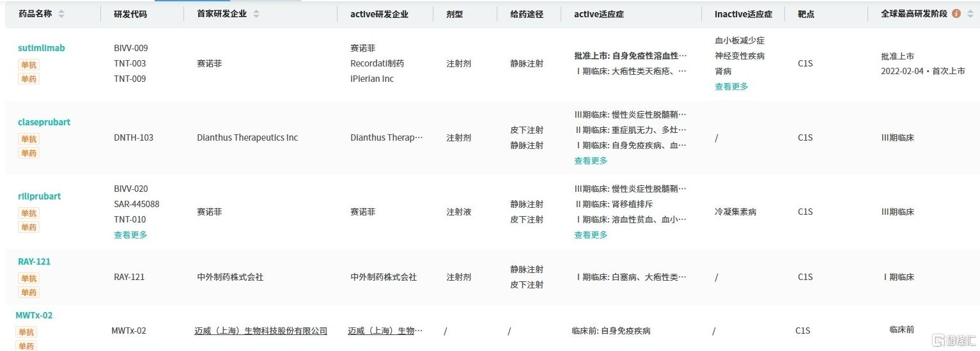Viewport: 980px width, 351px height.
Task: Click 2022-02-04 · 首次上市 date text
Action: click(923, 71)
